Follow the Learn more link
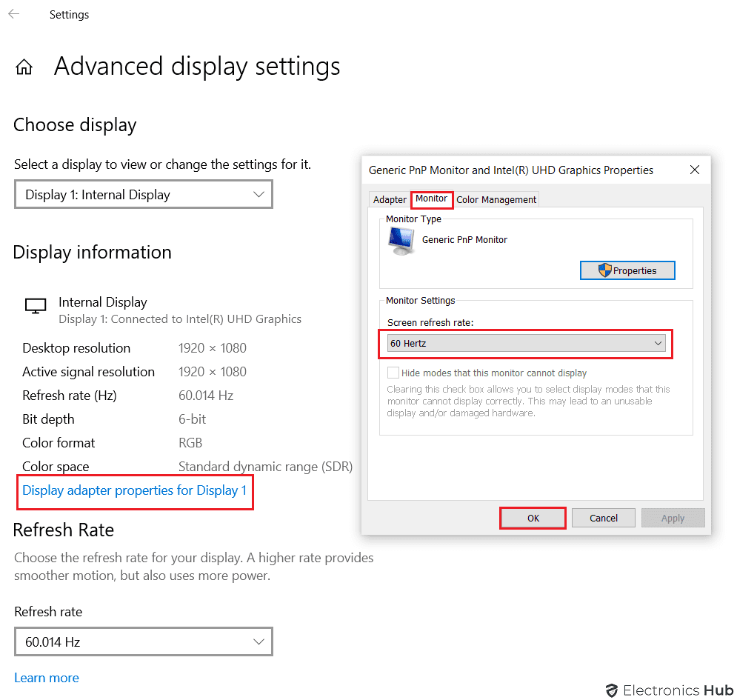This screenshot has width=737, height=700. (47, 678)
